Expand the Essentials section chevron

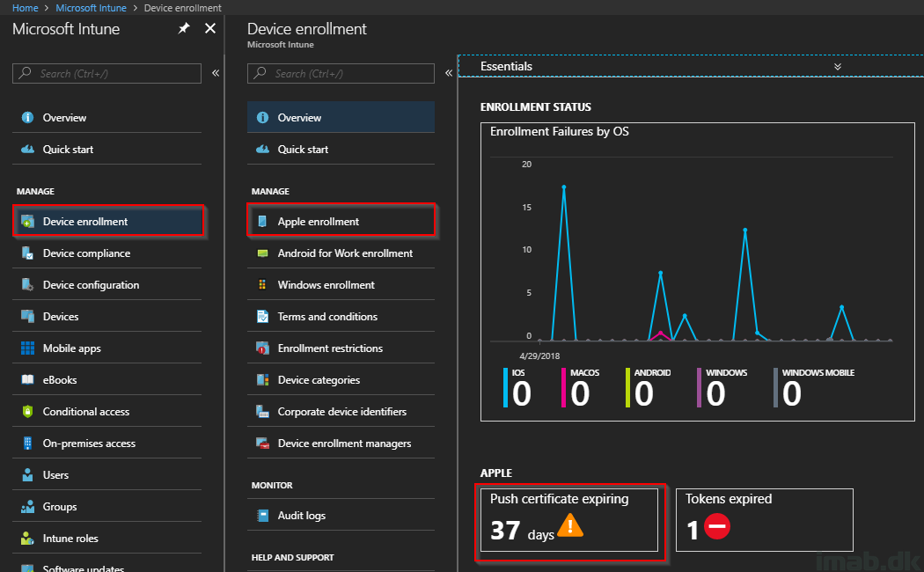(838, 67)
